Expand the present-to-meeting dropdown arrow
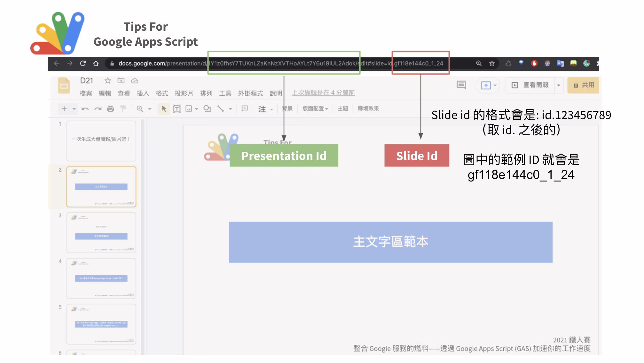This screenshot has height=363, width=644. (495, 85)
